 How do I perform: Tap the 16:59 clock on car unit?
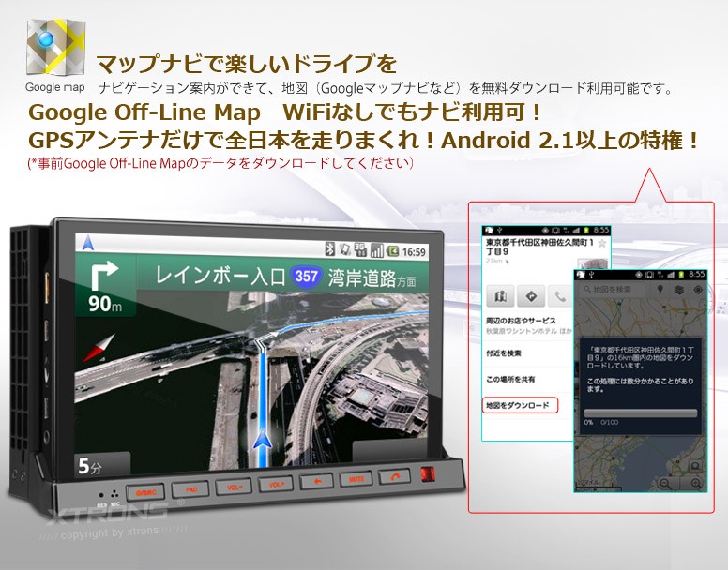pyautogui.click(x=413, y=252)
